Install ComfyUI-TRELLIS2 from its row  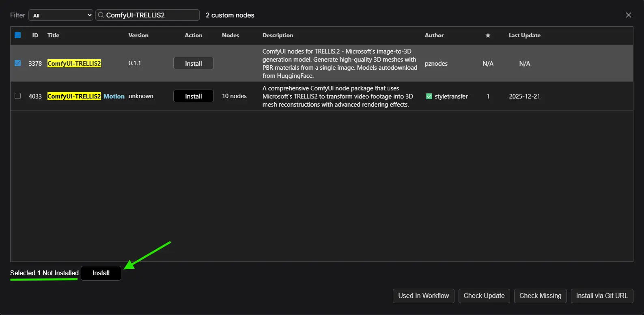(x=193, y=63)
